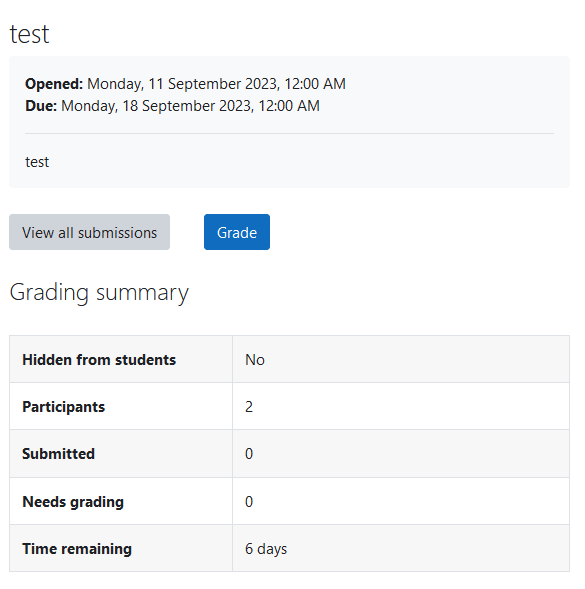The height and width of the screenshot is (589, 585).
Task: Click the bold 'Opened:' label
Action: pos(54,84)
